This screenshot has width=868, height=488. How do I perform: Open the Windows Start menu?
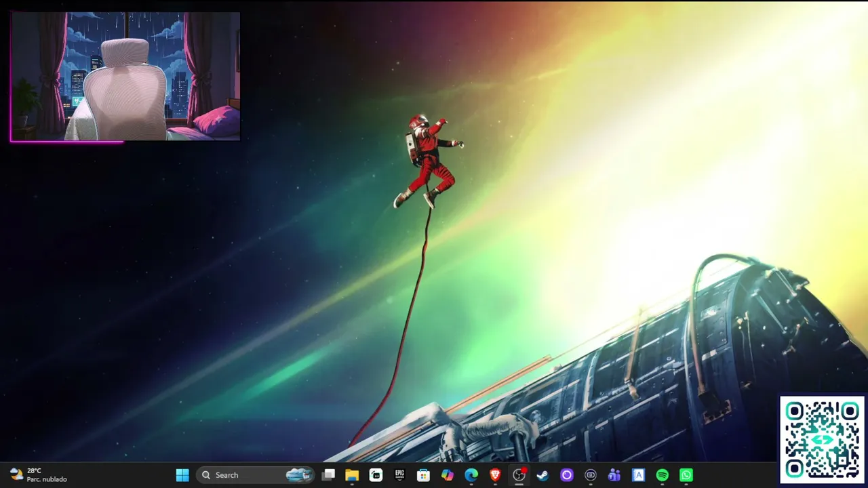tap(182, 475)
